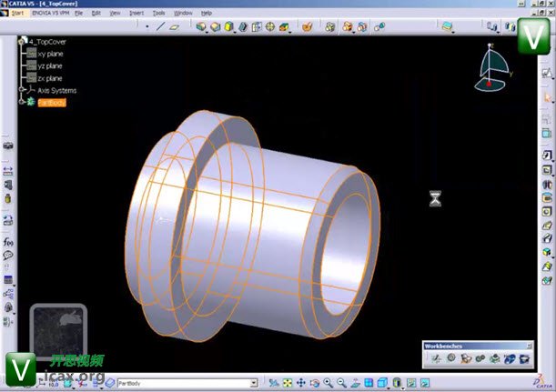556x392 pixels.
Task: Click the Zoom Out icon
Action: pyautogui.click(x=340, y=383)
